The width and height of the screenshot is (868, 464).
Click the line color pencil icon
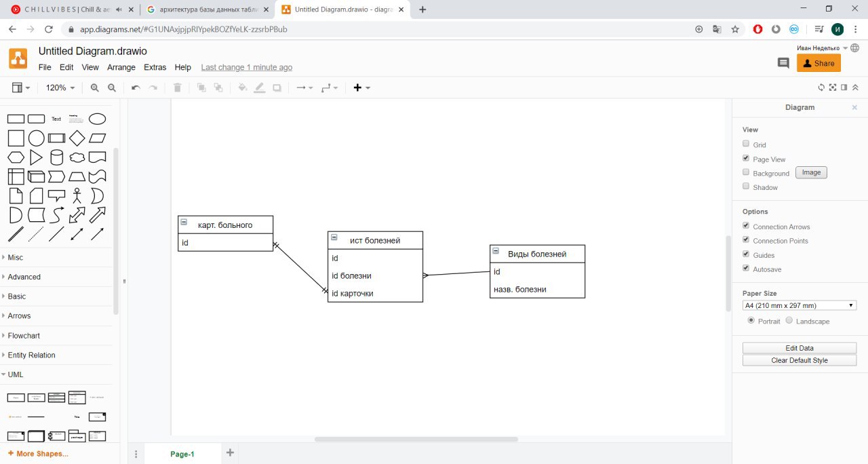260,88
